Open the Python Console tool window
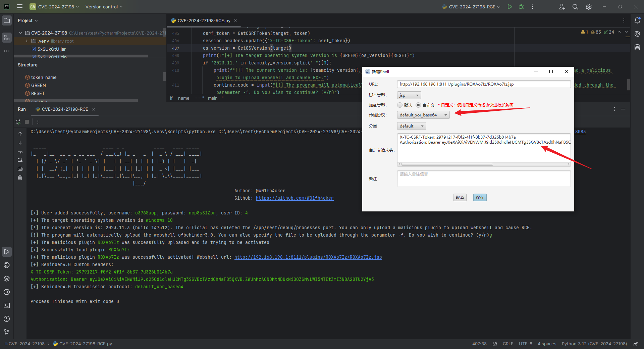The width and height of the screenshot is (644, 349). click(x=7, y=265)
